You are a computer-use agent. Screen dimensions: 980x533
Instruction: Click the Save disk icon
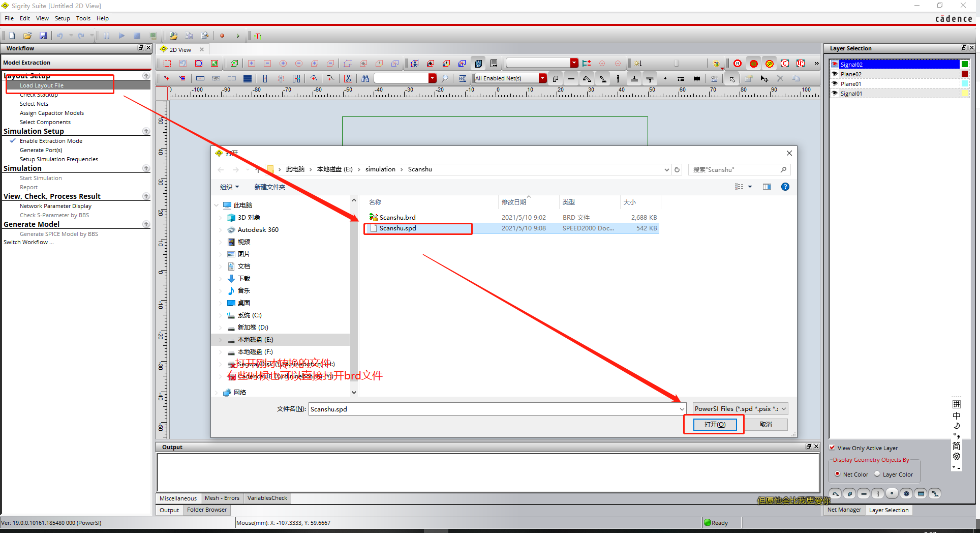pyautogui.click(x=43, y=36)
